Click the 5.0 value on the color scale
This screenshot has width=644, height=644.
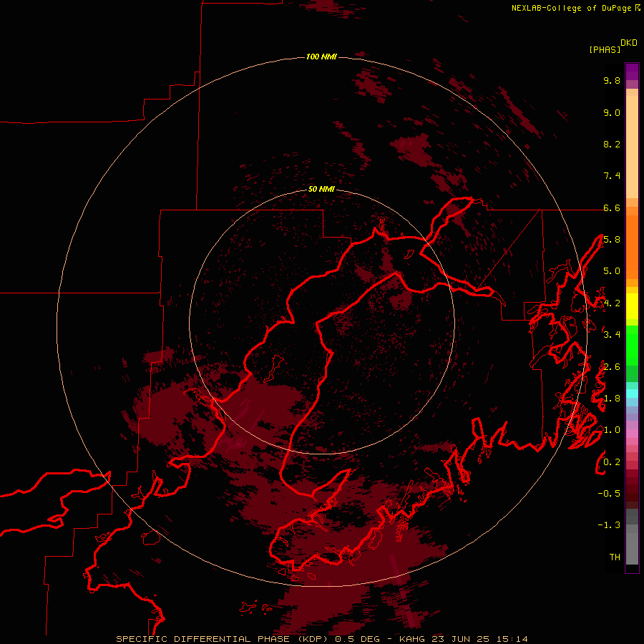(612, 271)
